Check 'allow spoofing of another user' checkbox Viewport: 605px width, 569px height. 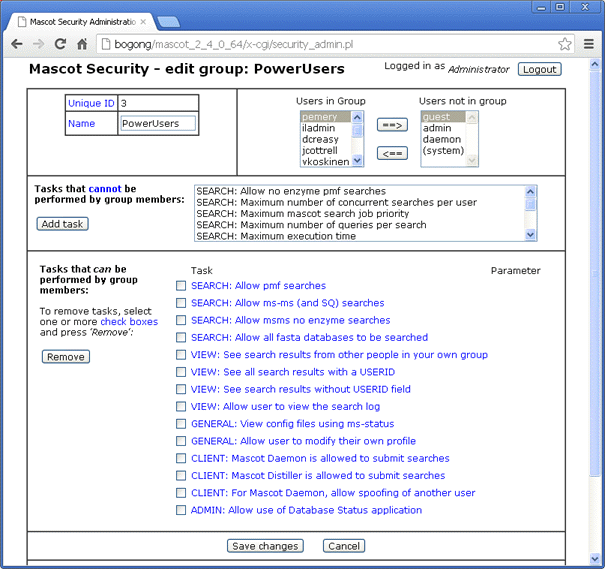coord(181,493)
